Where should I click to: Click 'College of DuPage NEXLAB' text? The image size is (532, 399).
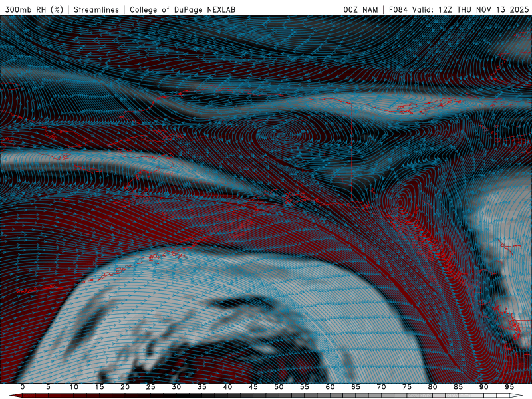(182, 9)
